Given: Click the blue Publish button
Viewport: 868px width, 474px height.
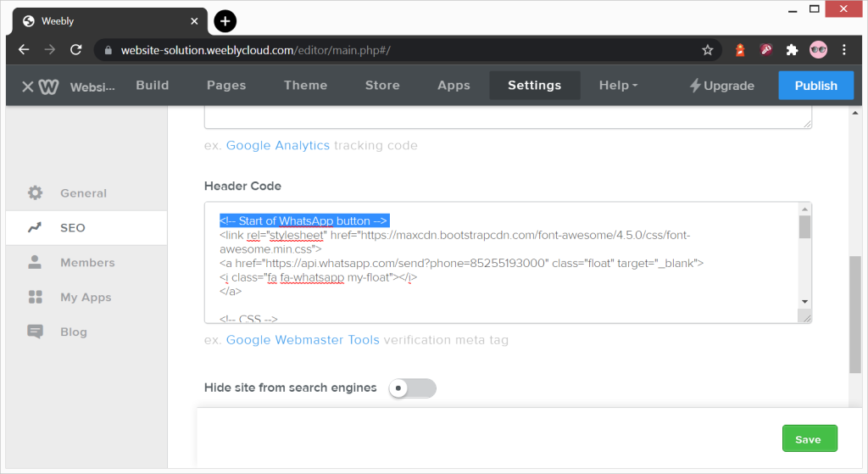Looking at the screenshot, I should [816, 86].
